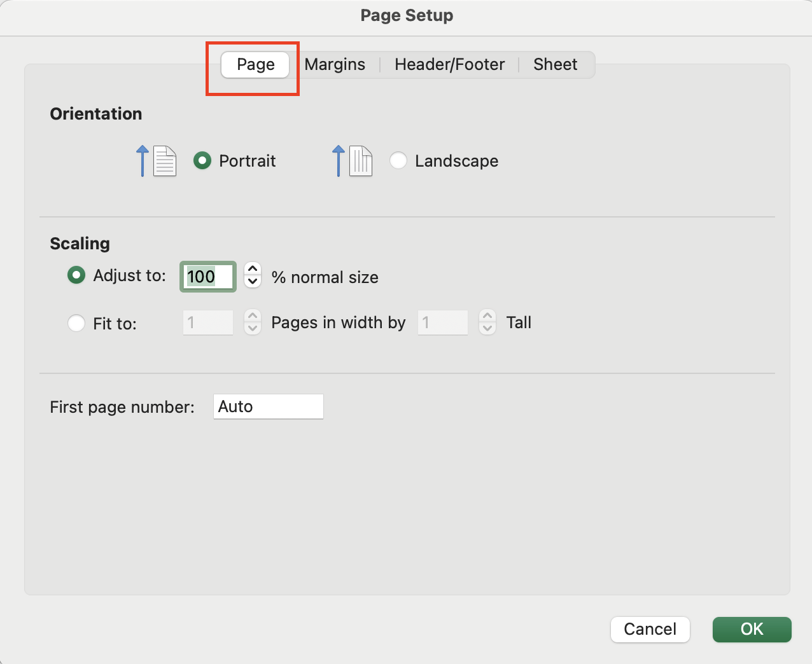The image size is (812, 664).
Task: Focus the First page number field
Action: click(268, 406)
